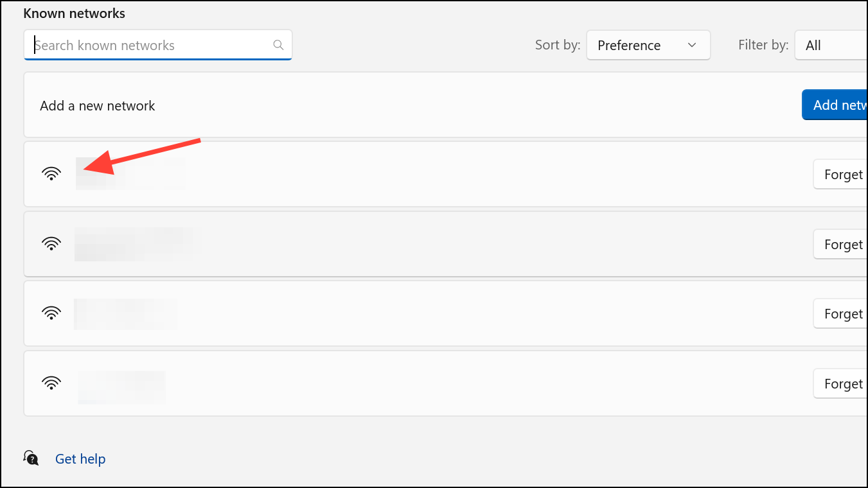The image size is (868, 488).
Task: Click the Wi-Fi icon of the first known network
Action: click(51, 174)
